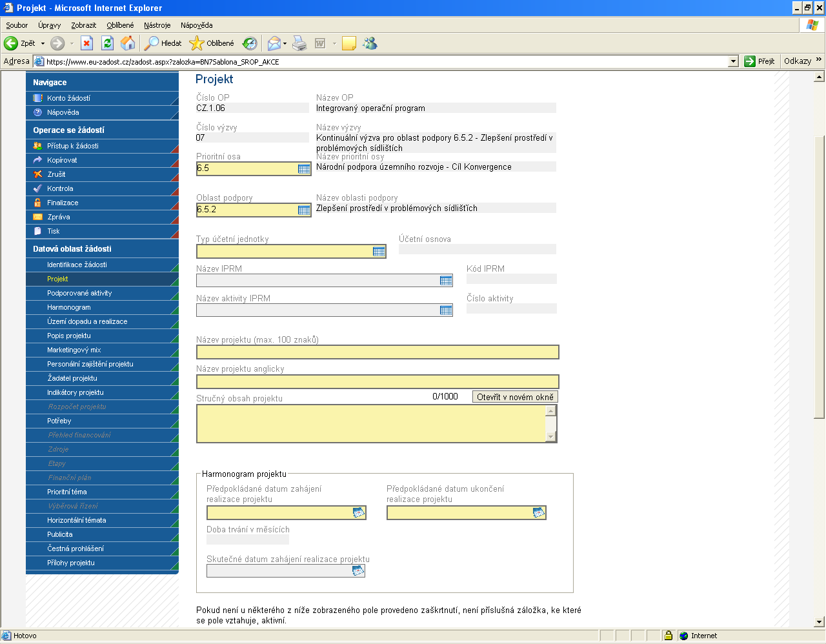Open lookup icon for Název IPRM
The image size is (826, 644).
[446, 280]
